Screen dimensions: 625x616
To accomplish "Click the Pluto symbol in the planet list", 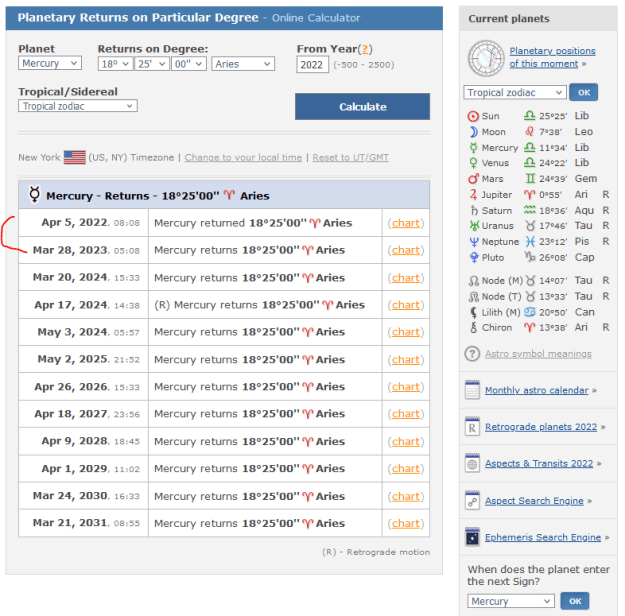I will click(474, 258).
